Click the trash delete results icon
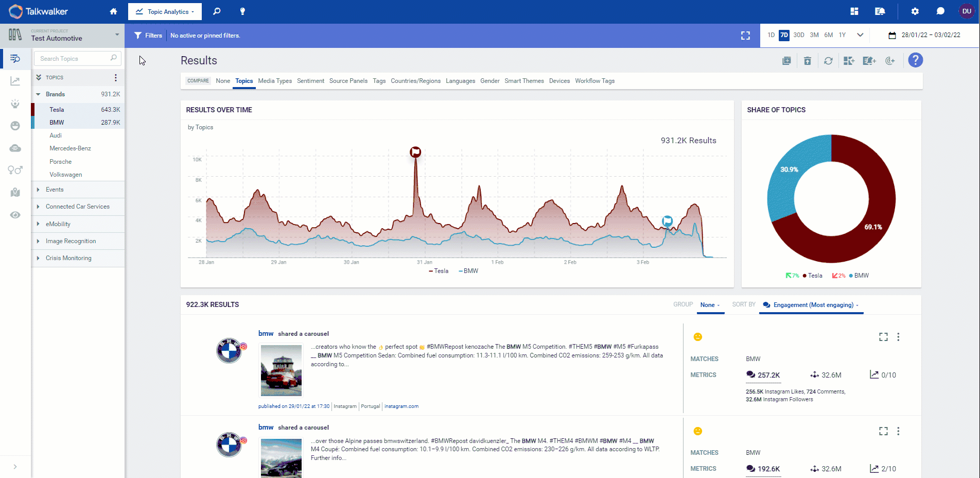The width and height of the screenshot is (980, 478). [808, 61]
